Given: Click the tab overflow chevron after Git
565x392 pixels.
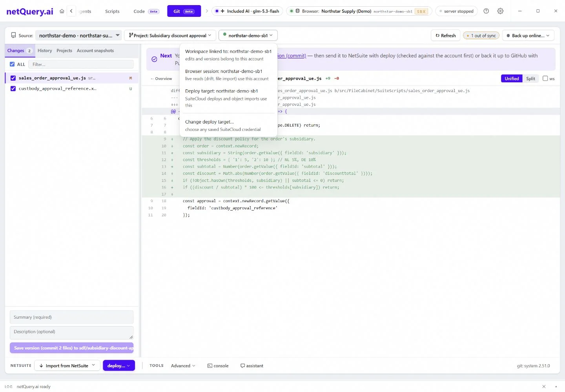Looking at the screenshot, I should point(207,11).
